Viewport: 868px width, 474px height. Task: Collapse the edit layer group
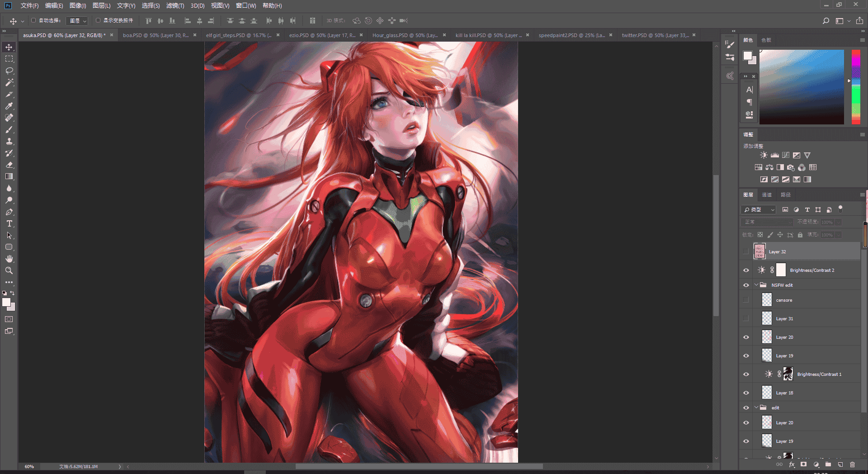(x=756, y=408)
